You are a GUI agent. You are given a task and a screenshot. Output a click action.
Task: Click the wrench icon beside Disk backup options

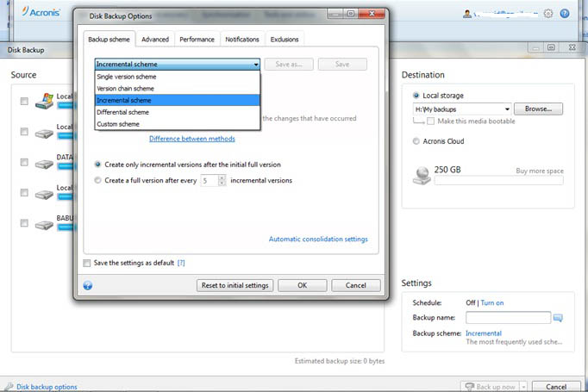pos(9,386)
